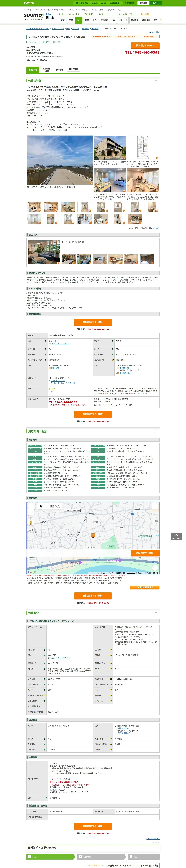Select the 賃貸 navigation tab
The height and width of the screenshot is (868, 186).
pyautogui.click(x=62, y=20)
